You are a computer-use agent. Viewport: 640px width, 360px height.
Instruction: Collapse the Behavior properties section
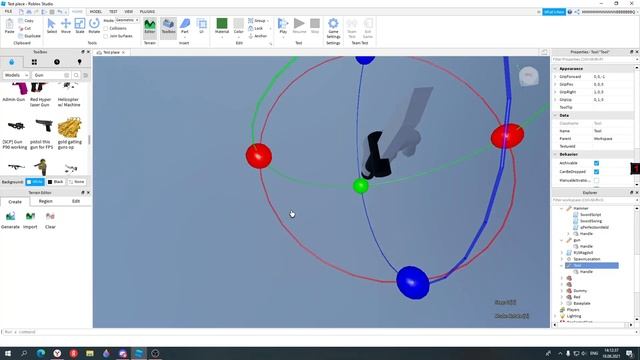555,154
